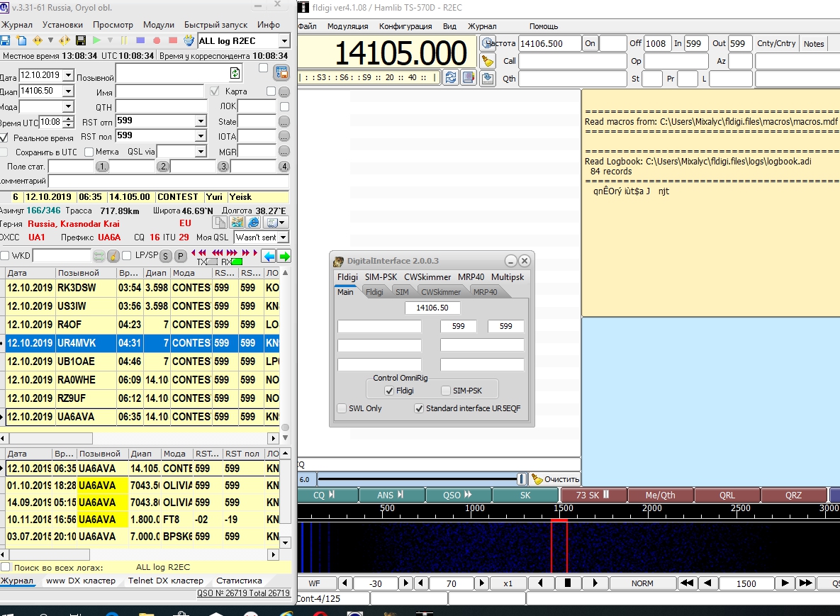
Task: Open the Дата date picker dropdown
Action: (x=67, y=75)
